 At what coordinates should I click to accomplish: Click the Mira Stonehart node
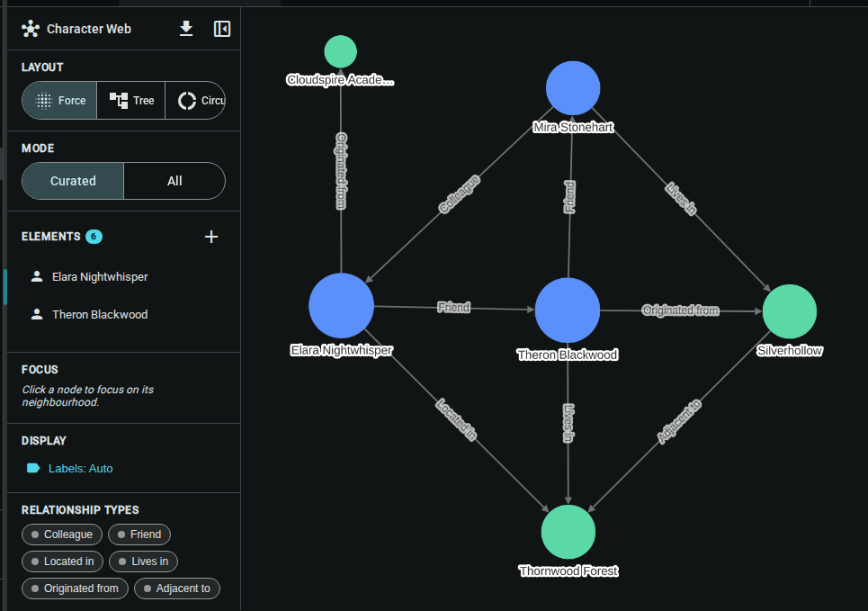[x=573, y=88]
